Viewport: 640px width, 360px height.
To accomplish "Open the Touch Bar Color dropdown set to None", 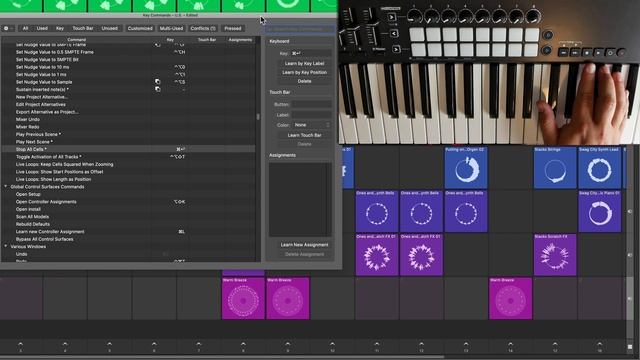I will (311, 124).
